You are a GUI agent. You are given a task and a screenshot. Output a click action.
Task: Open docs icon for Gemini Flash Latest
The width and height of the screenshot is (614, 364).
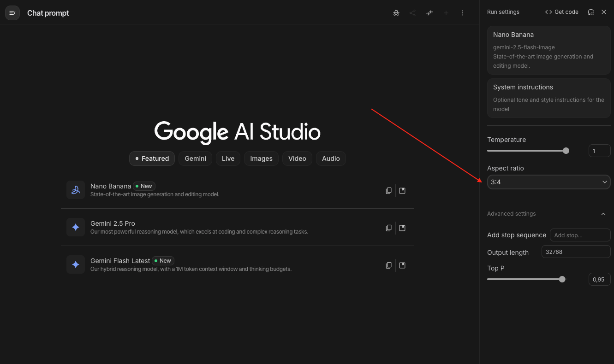point(402,265)
